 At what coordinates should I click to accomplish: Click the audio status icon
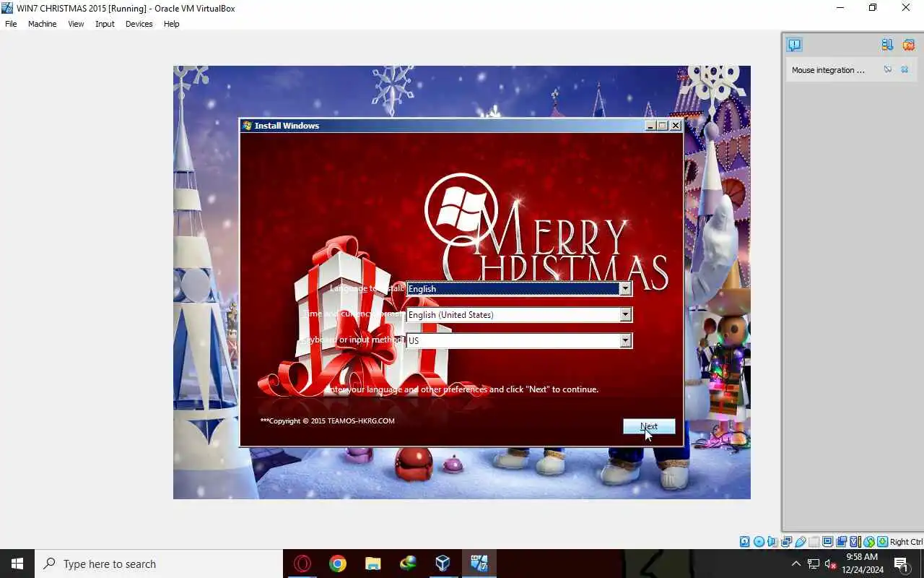point(772,542)
